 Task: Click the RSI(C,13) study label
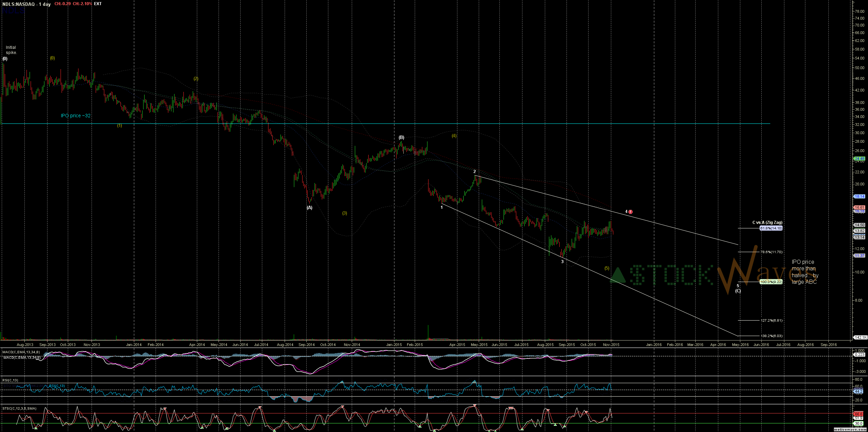coord(10,380)
